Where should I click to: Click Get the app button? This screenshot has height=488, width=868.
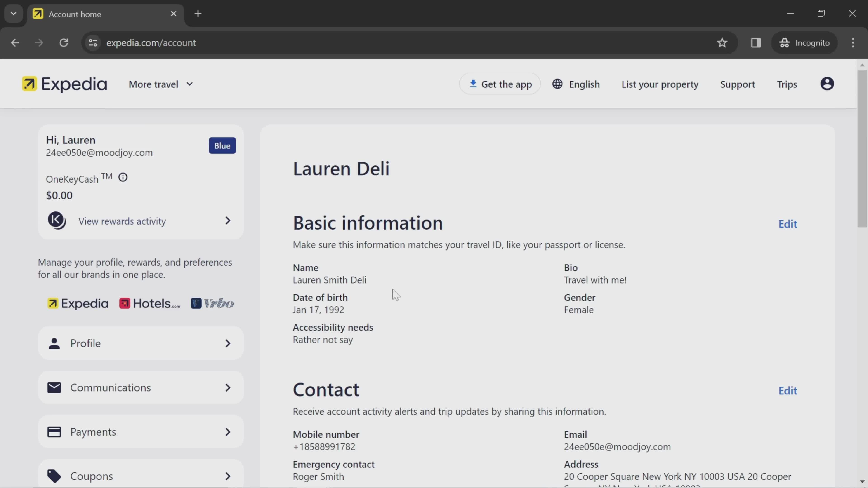pyautogui.click(x=500, y=84)
